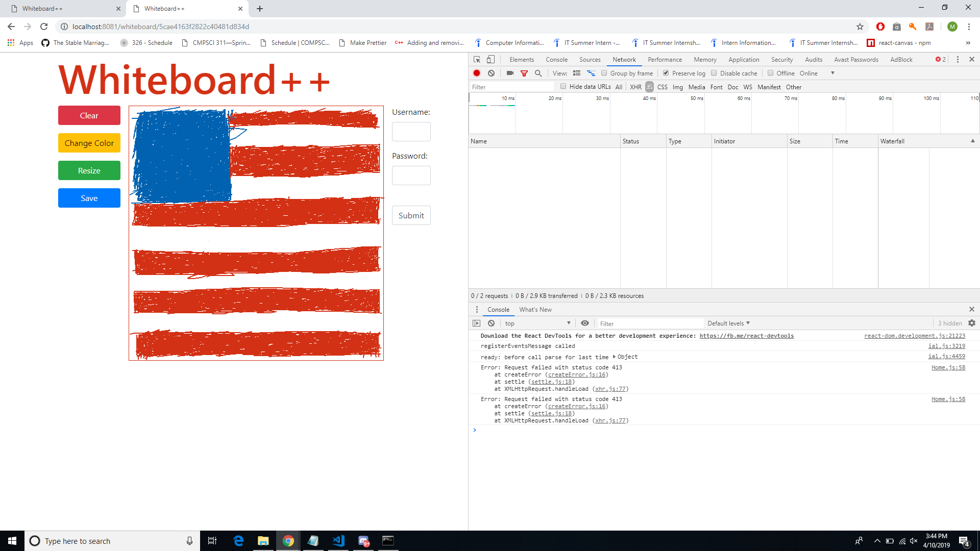Follow the react-devtools download link
The height and width of the screenshot is (551, 980).
coord(746,336)
